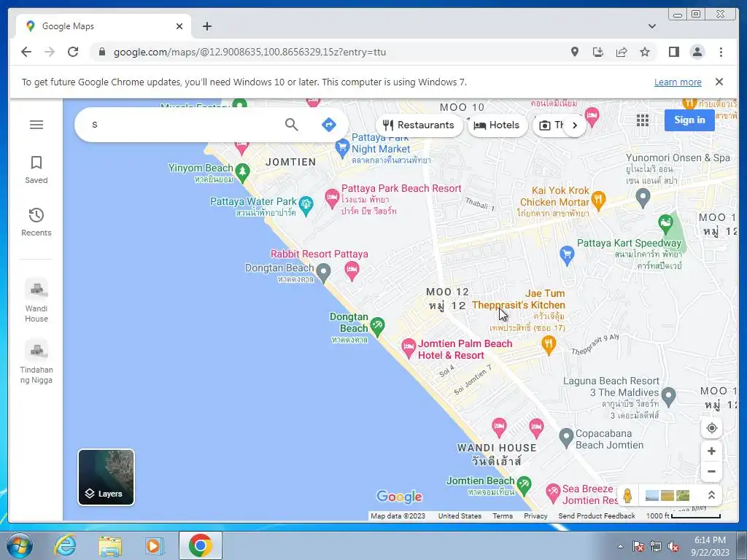This screenshot has height=560, width=747.
Task: Bookmark this page with the star icon
Action: coord(645,52)
